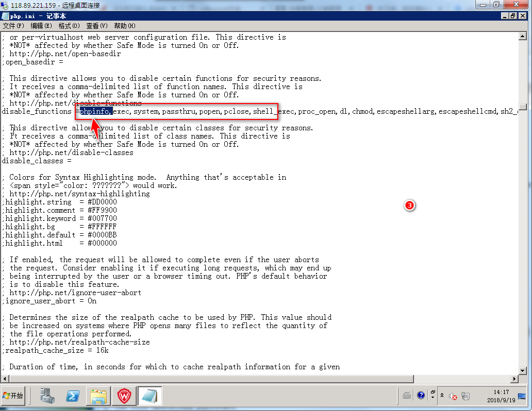Viewport: 532px width, 411px height.
Task: Click the blue help icon in language bar
Action: click(x=421, y=396)
